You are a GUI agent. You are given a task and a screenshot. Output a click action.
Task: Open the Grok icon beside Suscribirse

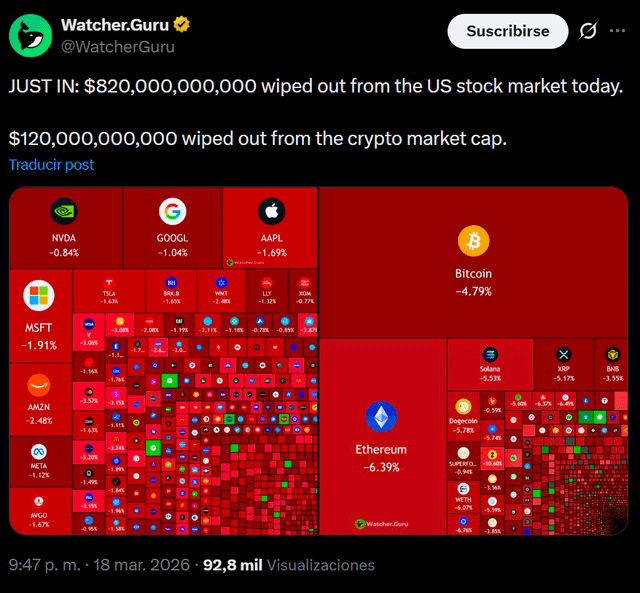click(x=589, y=31)
